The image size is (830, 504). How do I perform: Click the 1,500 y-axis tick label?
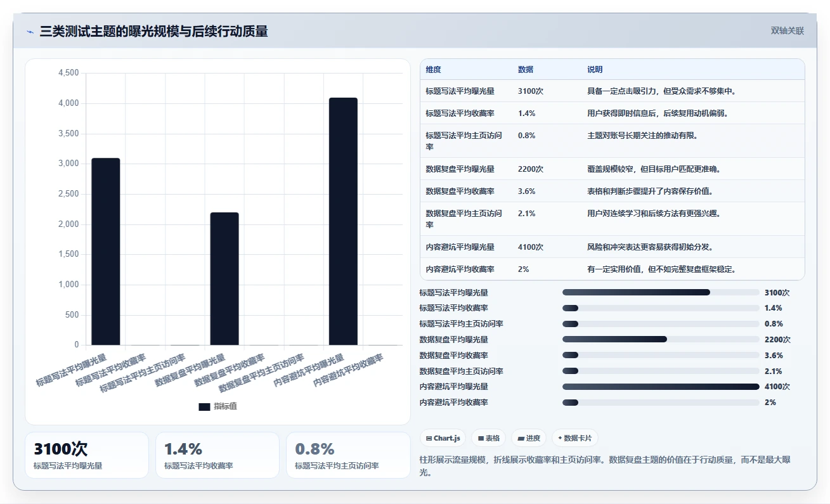(x=68, y=254)
